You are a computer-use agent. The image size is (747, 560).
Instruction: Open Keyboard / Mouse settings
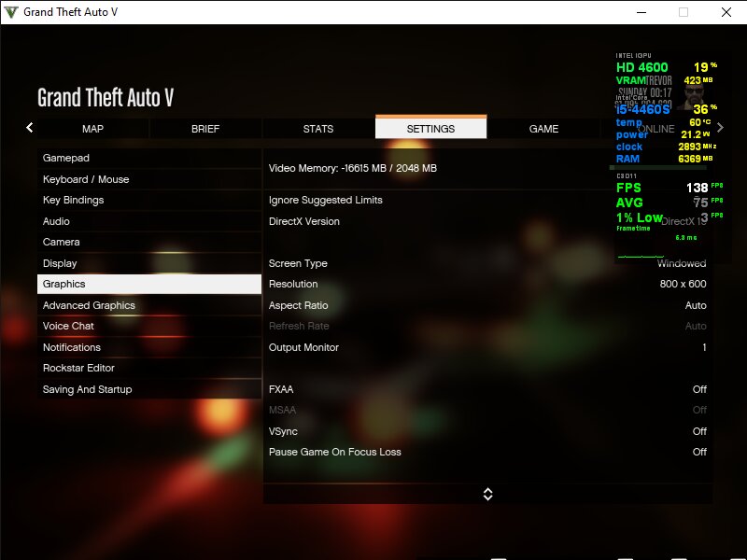(x=149, y=179)
